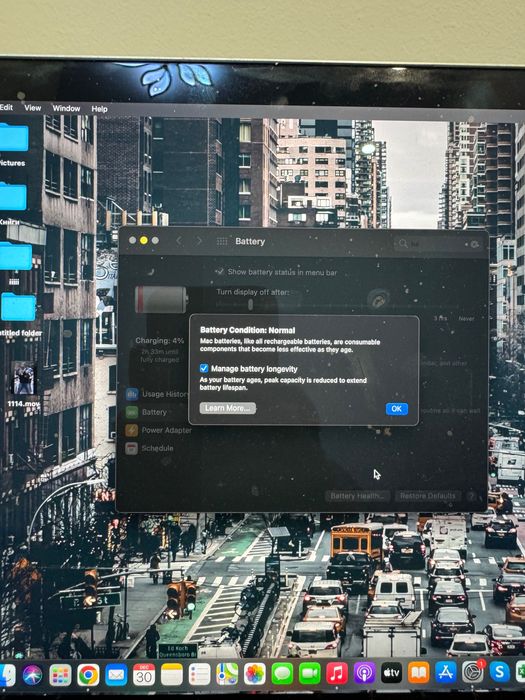Launch FaceTime from the dock
This screenshot has height=700, width=525.
point(309,674)
